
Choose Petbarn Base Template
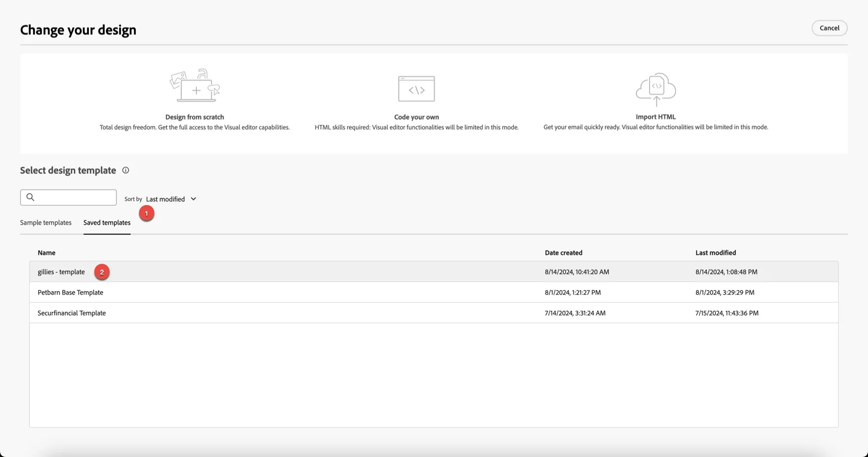(434, 292)
